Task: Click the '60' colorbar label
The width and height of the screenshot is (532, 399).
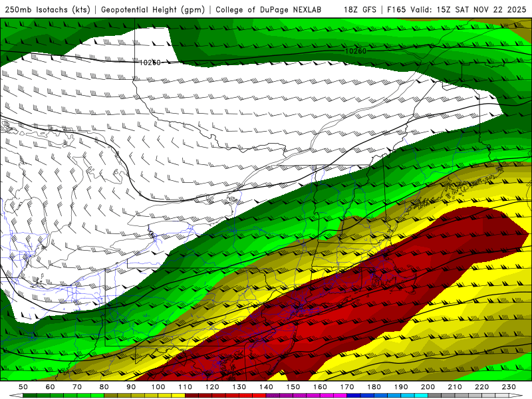Action: (x=50, y=387)
